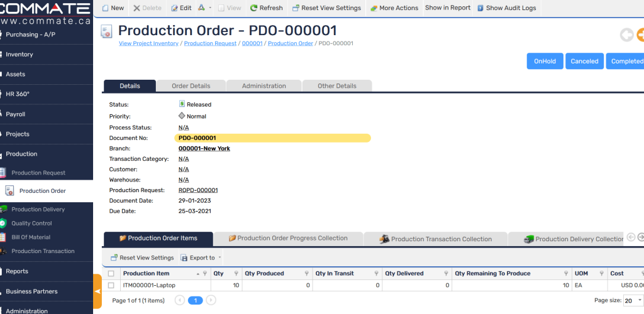
Task: Open filter icon on Qty Produced column
Action: (x=306, y=273)
